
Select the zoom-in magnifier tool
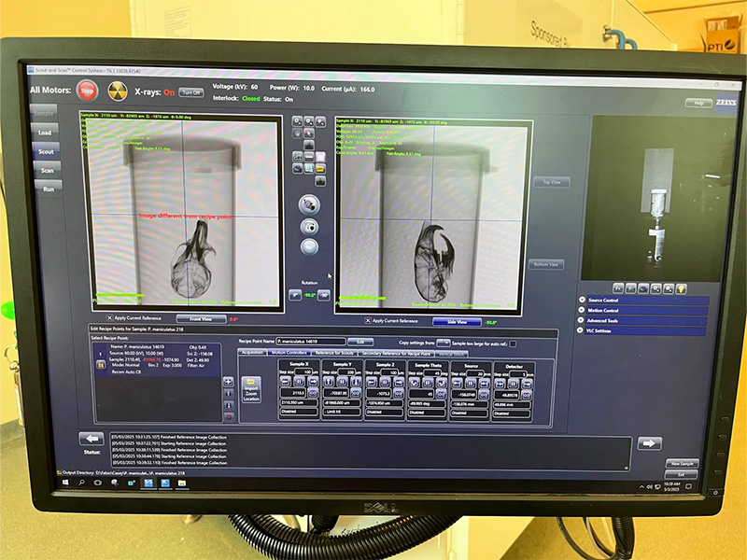[x=296, y=120]
